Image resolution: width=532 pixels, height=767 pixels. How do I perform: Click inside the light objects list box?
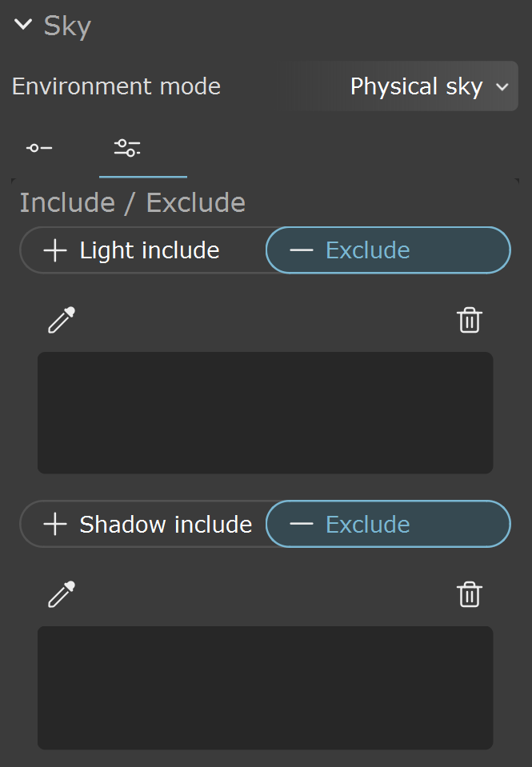tap(266, 413)
